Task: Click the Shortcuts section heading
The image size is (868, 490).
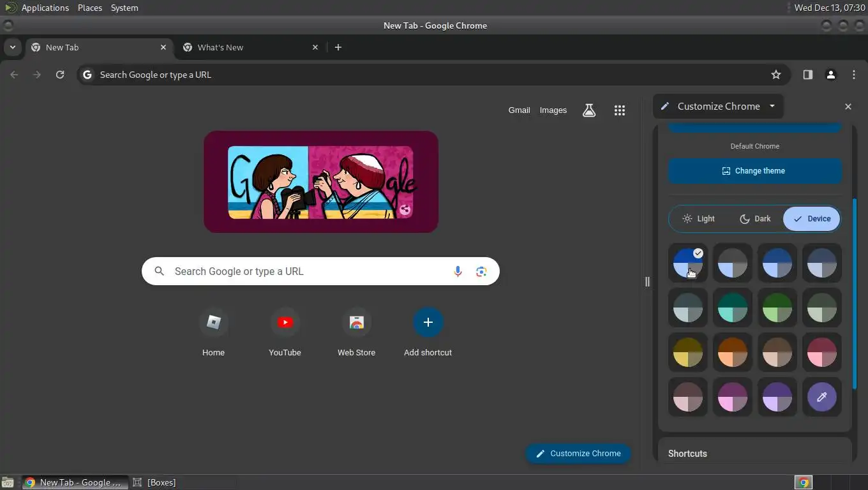Action: coord(687,454)
